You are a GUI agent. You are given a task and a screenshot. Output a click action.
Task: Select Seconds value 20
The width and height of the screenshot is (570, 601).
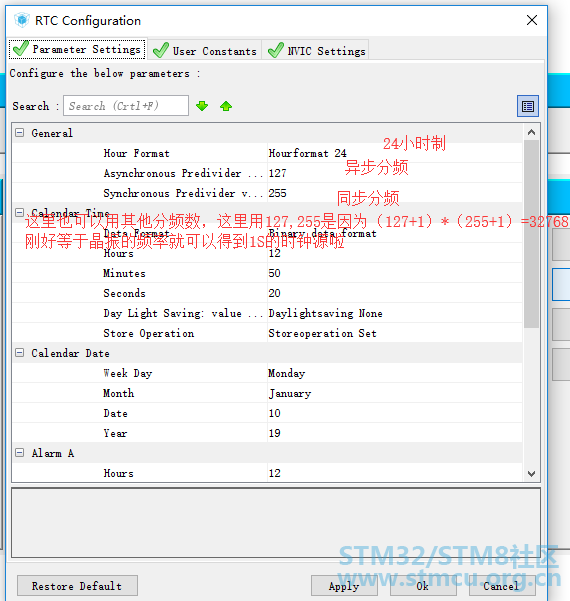pyautogui.click(x=274, y=293)
